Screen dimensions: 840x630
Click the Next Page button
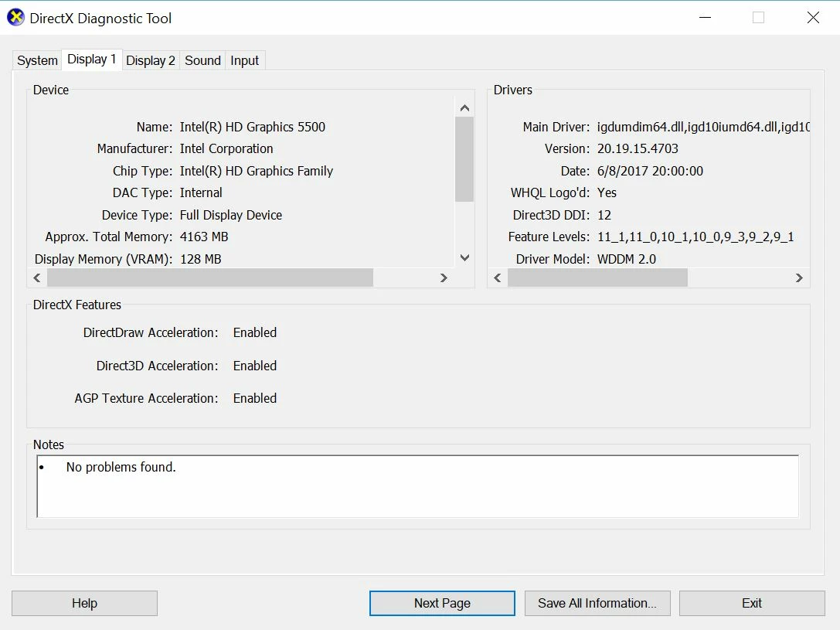(x=442, y=603)
